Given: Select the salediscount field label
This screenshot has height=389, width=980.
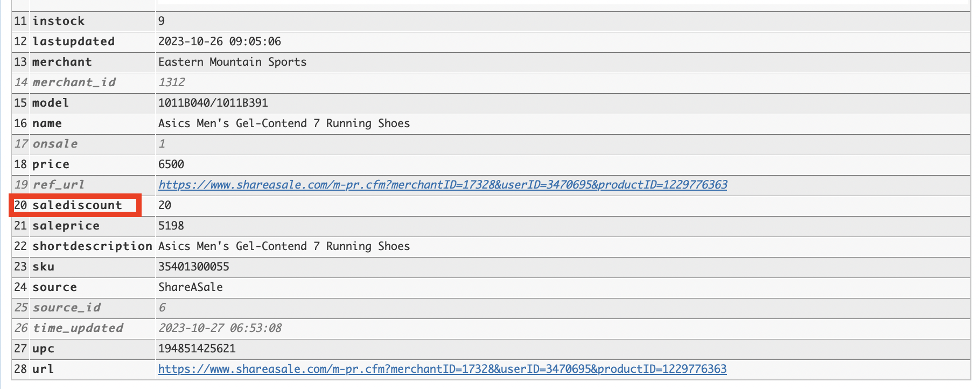Looking at the screenshot, I should 77,205.
